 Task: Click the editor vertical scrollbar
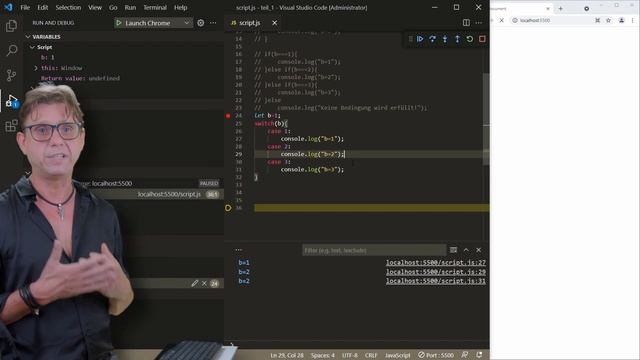(486, 119)
